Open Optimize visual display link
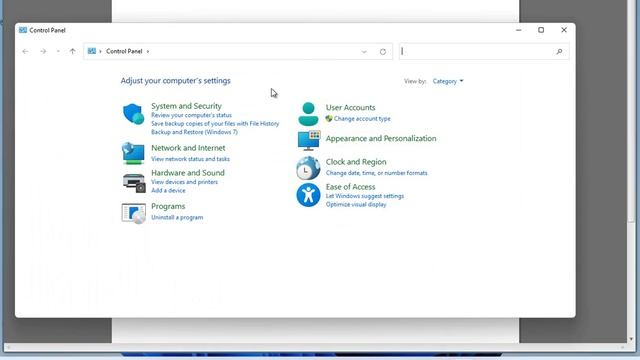The height and width of the screenshot is (360, 640). pyautogui.click(x=356, y=204)
